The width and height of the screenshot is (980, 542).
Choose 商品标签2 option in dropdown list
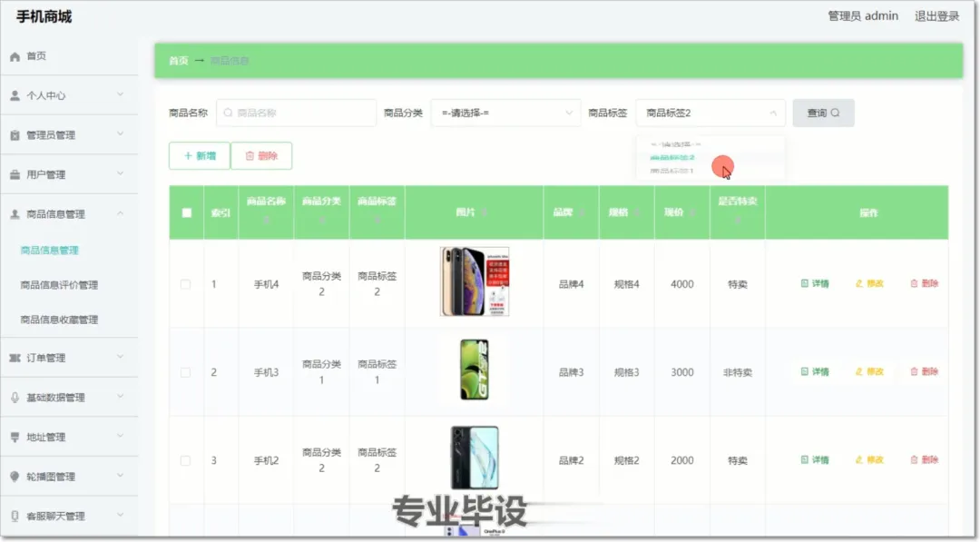click(x=710, y=158)
